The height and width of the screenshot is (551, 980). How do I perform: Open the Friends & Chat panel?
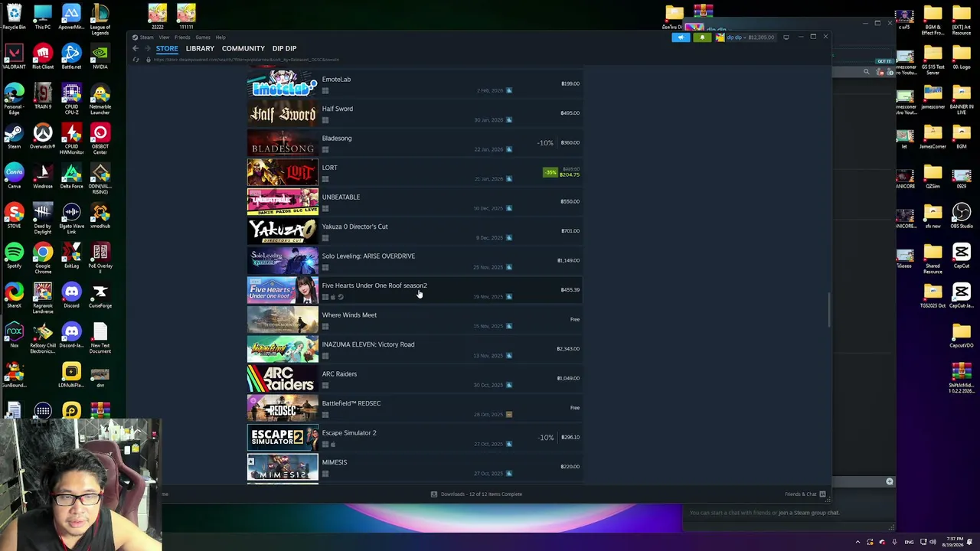tap(804, 494)
